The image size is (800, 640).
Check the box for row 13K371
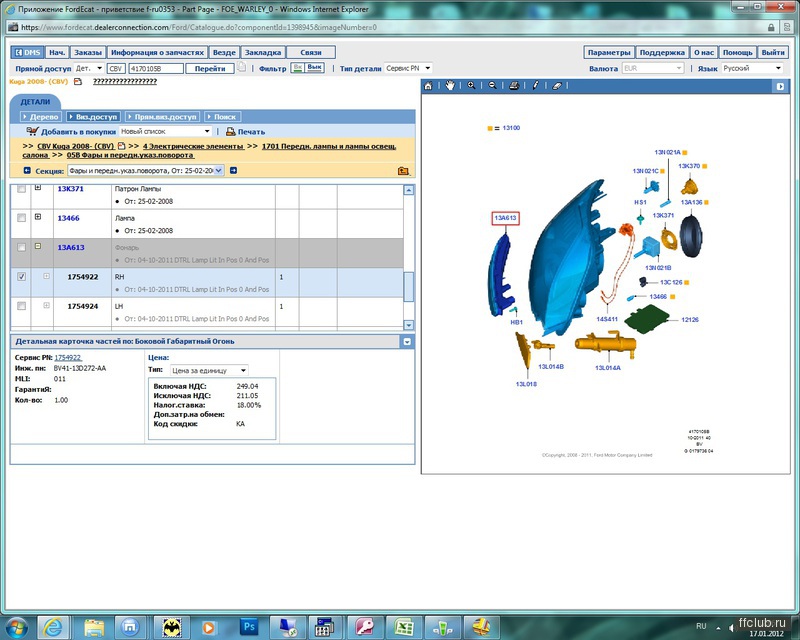click(x=21, y=189)
